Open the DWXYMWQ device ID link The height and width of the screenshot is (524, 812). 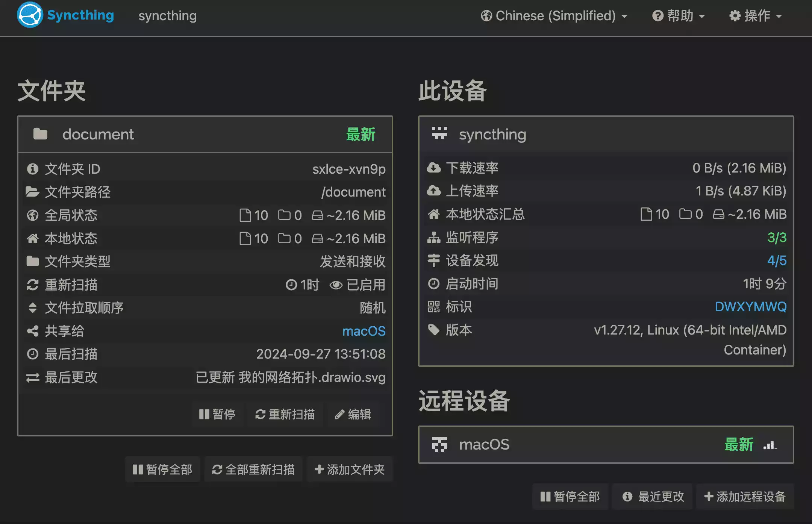coord(750,307)
